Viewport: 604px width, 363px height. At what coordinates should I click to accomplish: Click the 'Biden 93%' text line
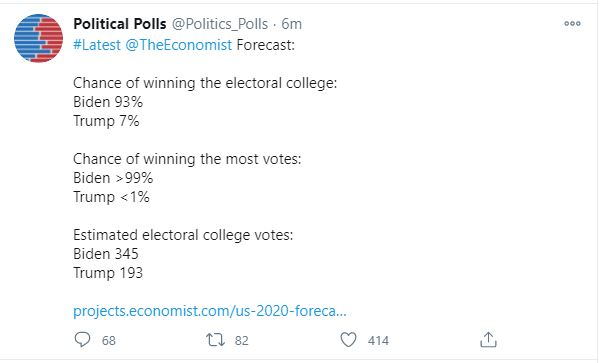pos(108,102)
